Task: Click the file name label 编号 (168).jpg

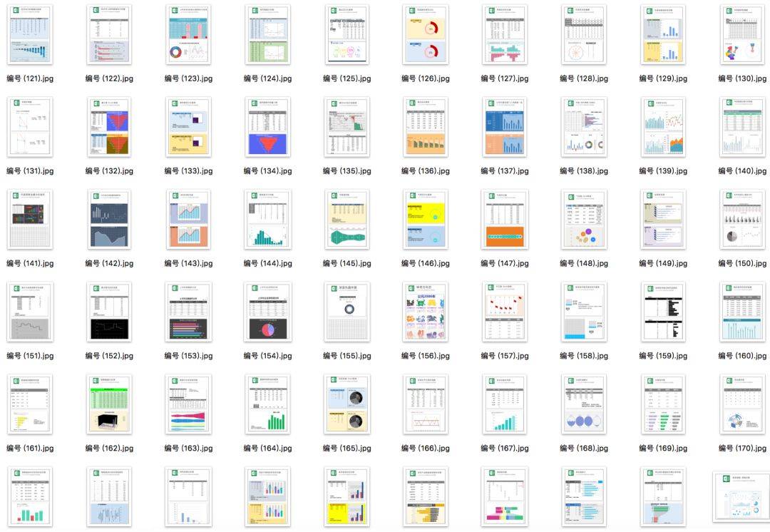Action: tap(584, 449)
